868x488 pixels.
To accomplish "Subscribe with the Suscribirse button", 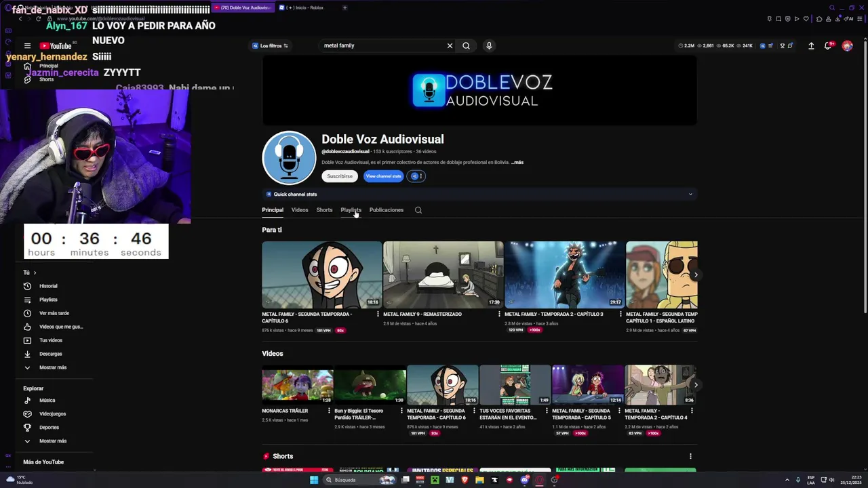I will point(340,176).
